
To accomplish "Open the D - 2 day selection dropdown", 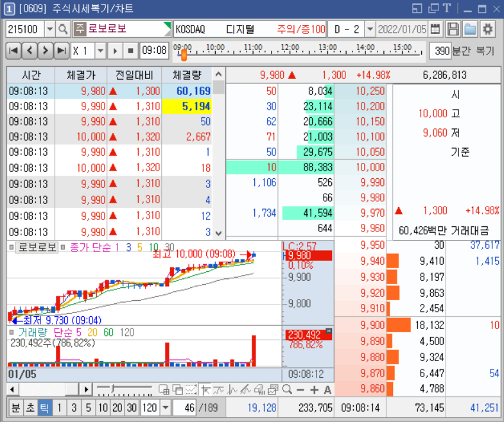I will 370,30.
